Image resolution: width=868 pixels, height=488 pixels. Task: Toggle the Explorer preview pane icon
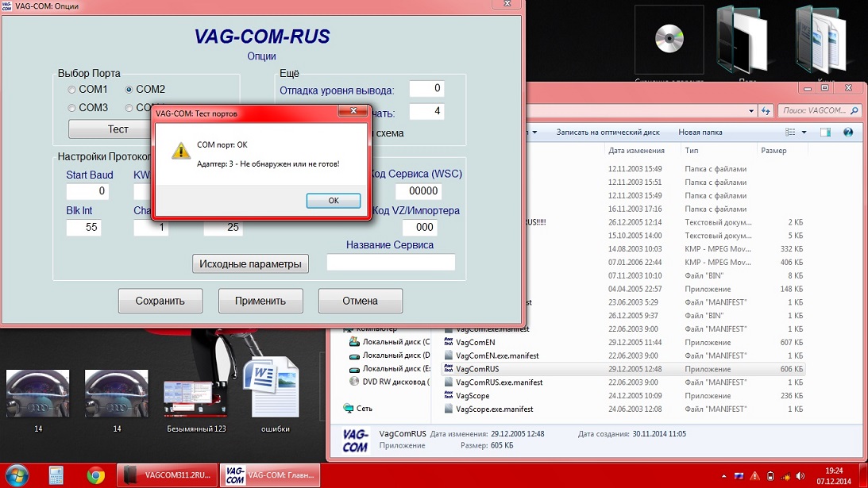(826, 132)
